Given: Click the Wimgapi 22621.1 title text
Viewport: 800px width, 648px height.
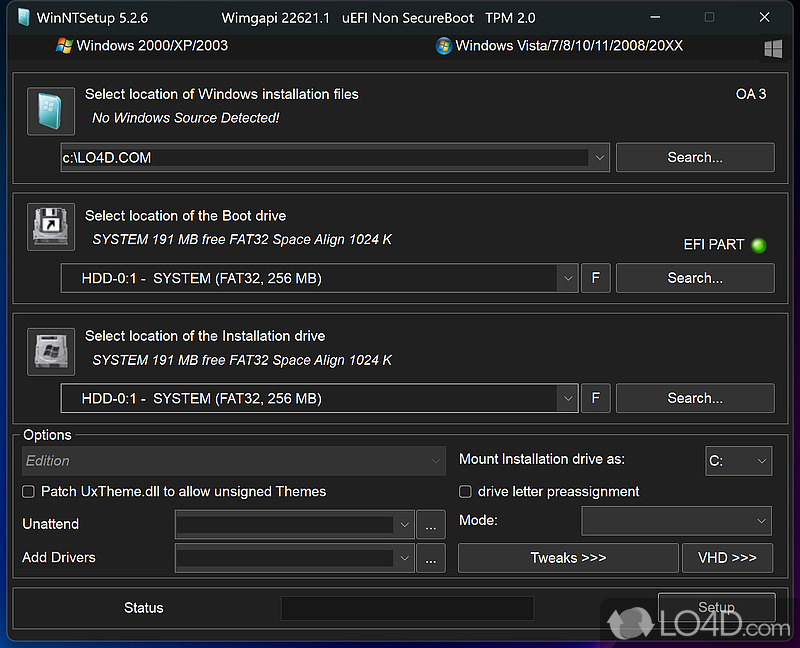Looking at the screenshot, I should [x=276, y=18].
